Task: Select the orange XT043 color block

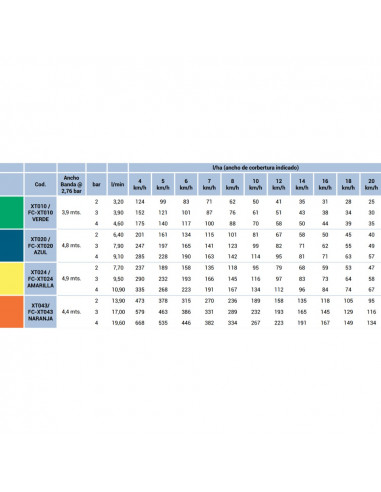Action: pyautogui.click(x=12, y=312)
